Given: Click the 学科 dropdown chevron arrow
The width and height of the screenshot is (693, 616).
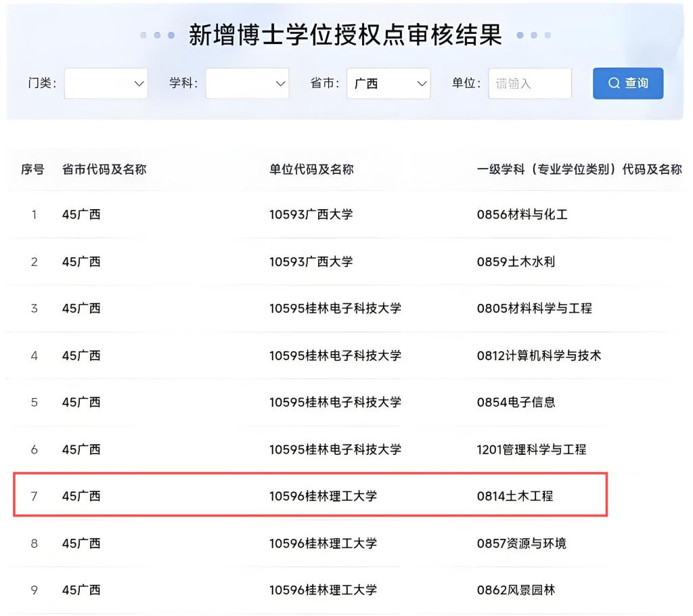Looking at the screenshot, I should pyautogui.click(x=281, y=84).
